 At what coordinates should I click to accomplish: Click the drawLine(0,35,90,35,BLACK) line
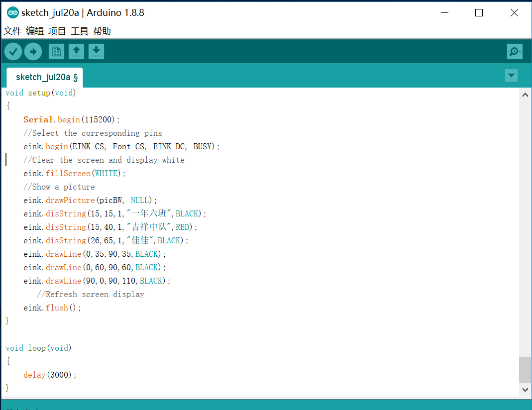95,254
